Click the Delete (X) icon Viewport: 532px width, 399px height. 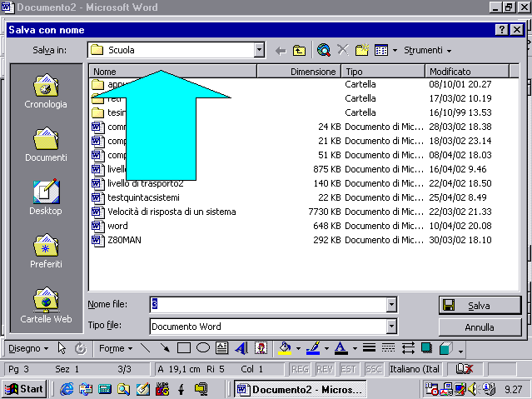click(x=343, y=50)
